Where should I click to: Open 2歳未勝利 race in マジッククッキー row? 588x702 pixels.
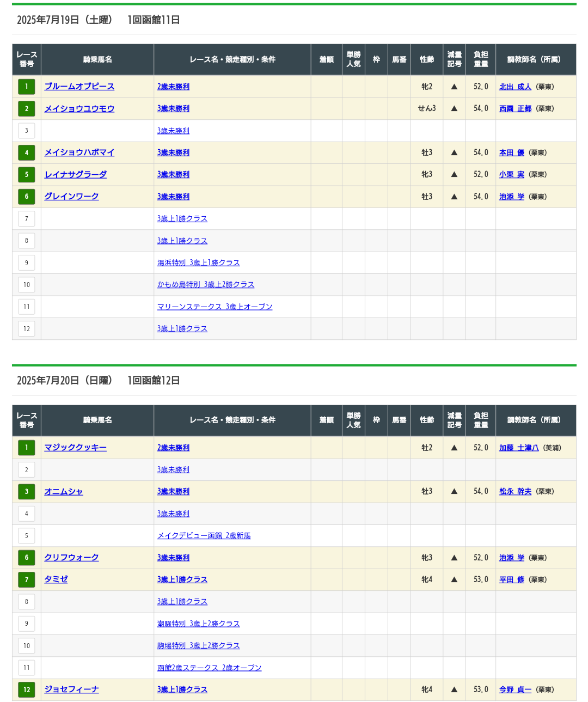tap(173, 448)
